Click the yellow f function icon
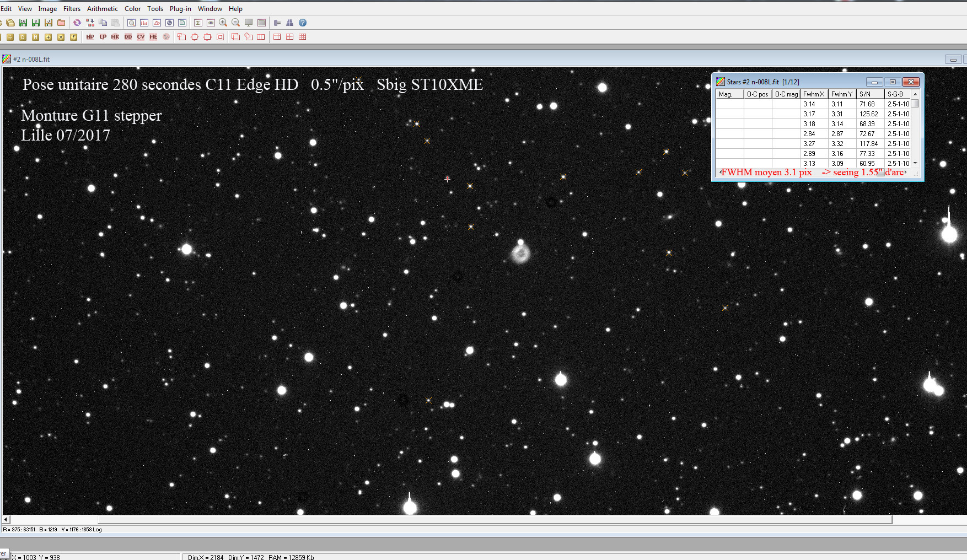The width and height of the screenshot is (967, 560). (x=74, y=37)
